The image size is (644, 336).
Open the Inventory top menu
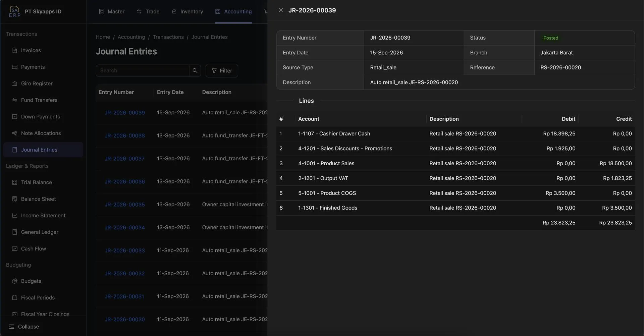click(187, 11)
